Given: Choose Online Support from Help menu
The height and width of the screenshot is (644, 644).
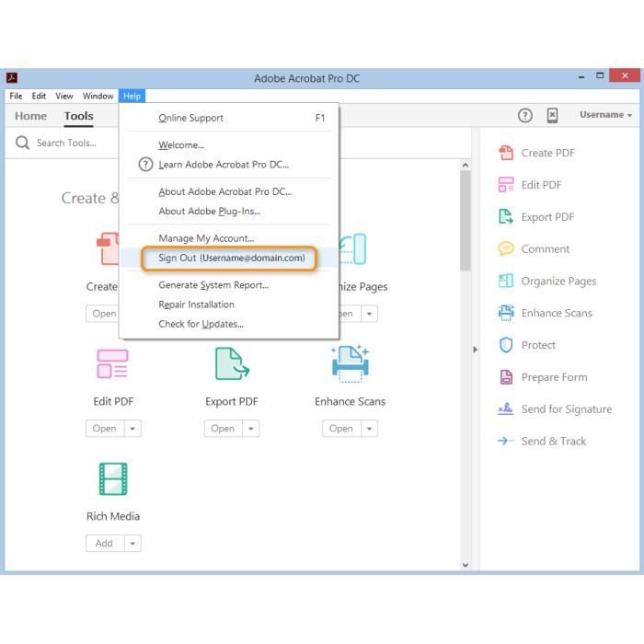Looking at the screenshot, I should point(229,119).
